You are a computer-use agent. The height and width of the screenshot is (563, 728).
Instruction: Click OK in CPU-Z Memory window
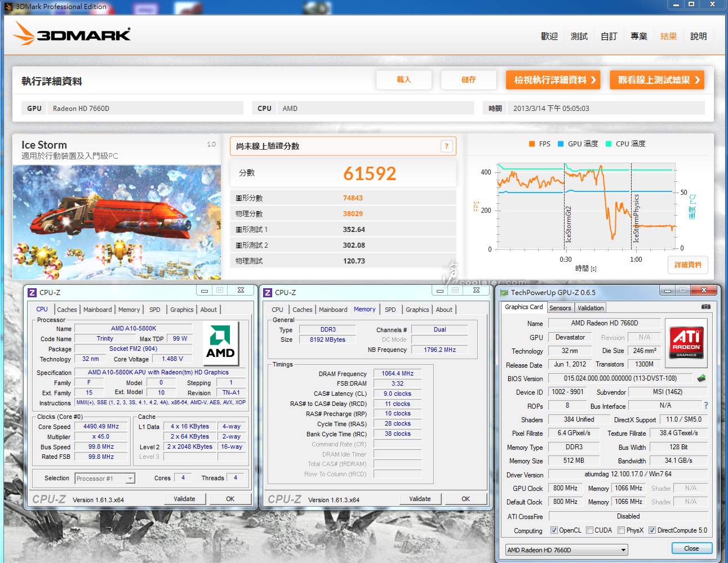(465, 499)
